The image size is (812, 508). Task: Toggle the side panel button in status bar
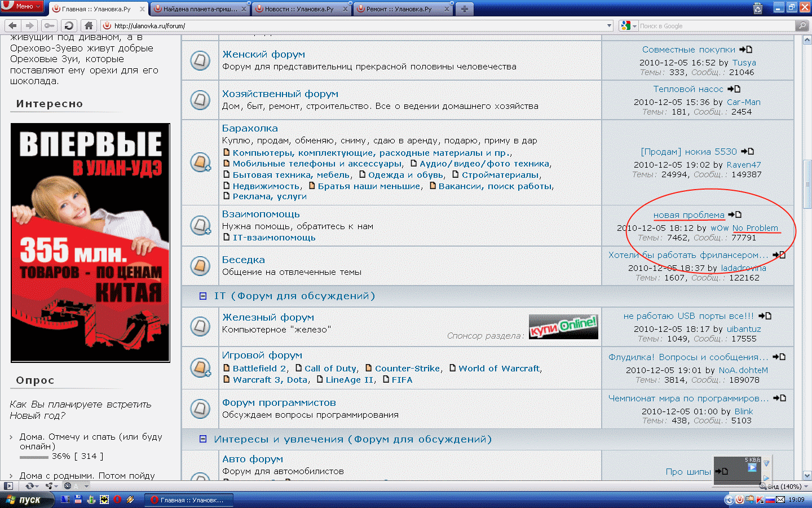8,486
